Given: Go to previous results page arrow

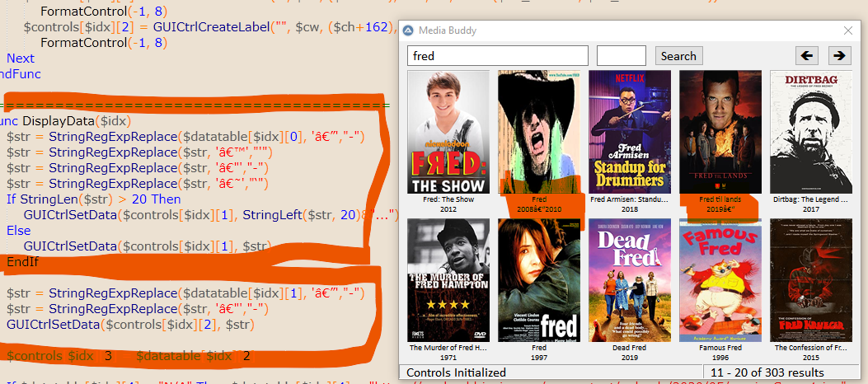Looking at the screenshot, I should [x=807, y=55].
